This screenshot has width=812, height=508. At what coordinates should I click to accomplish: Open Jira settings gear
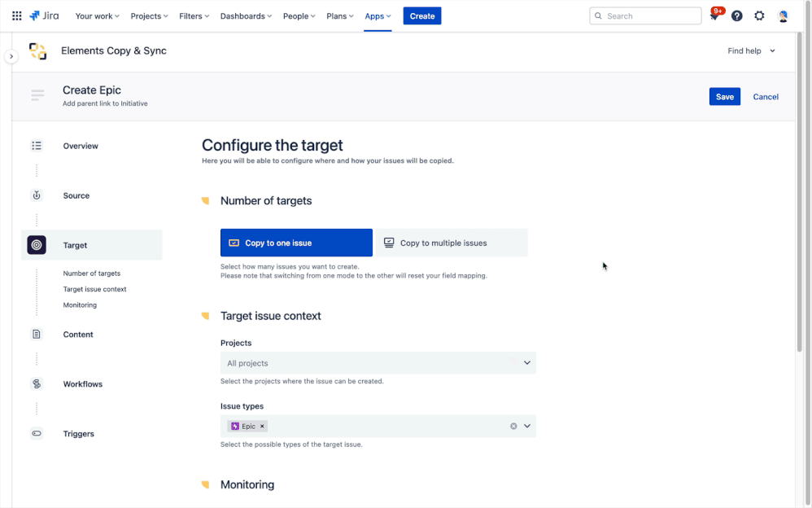click(x=759, y=15)
